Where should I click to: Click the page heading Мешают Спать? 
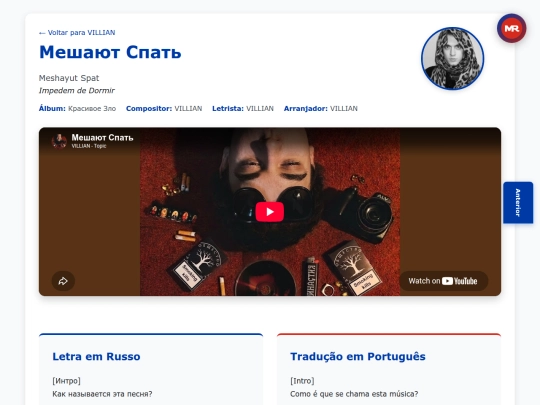110,52
